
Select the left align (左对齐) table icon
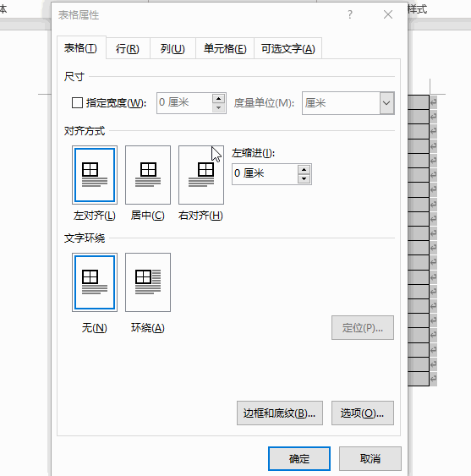95,175
